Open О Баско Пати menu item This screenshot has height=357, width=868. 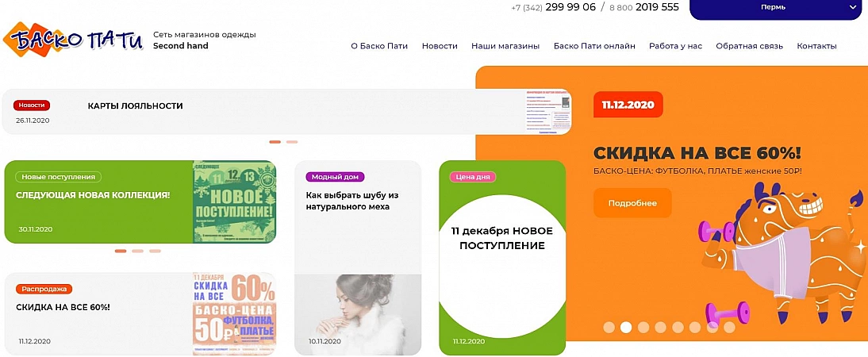tap(379, 46)
